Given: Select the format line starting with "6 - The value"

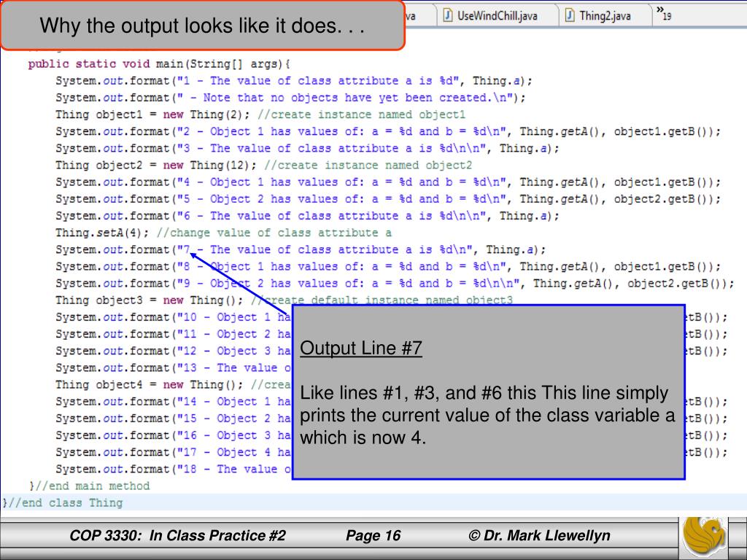Looking at the screenshot, I should click(x=307, y=216).
